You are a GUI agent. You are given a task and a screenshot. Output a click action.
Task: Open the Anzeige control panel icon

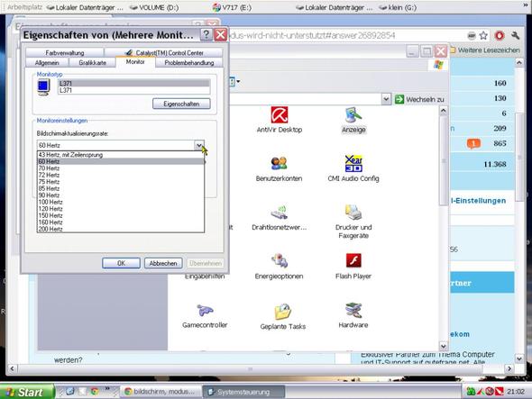click(x=353, y=120)
